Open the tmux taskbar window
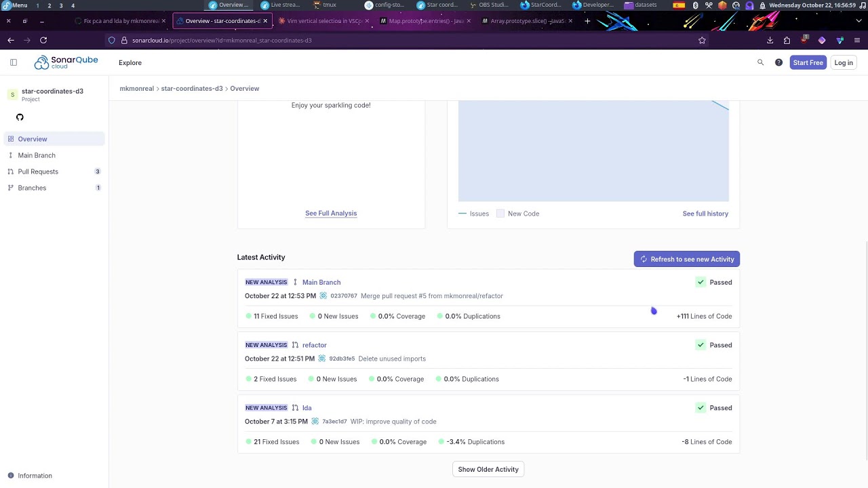 coord(324,5)
